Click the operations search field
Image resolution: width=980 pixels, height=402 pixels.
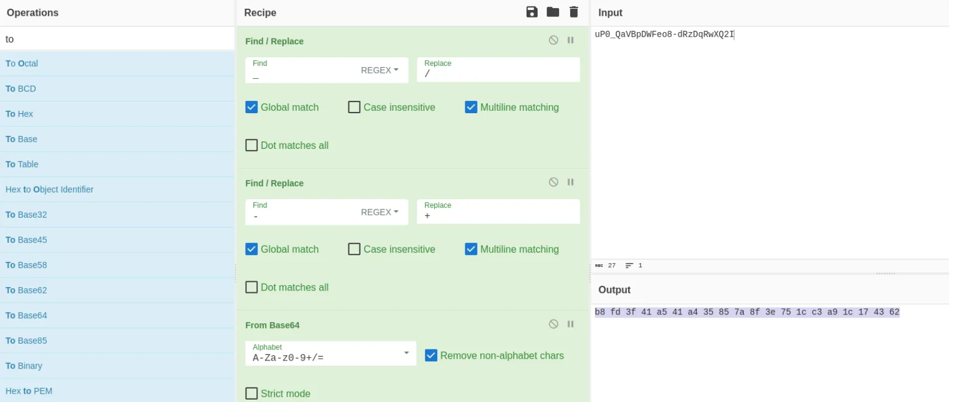pyautogui.click(x=117, y=39)
